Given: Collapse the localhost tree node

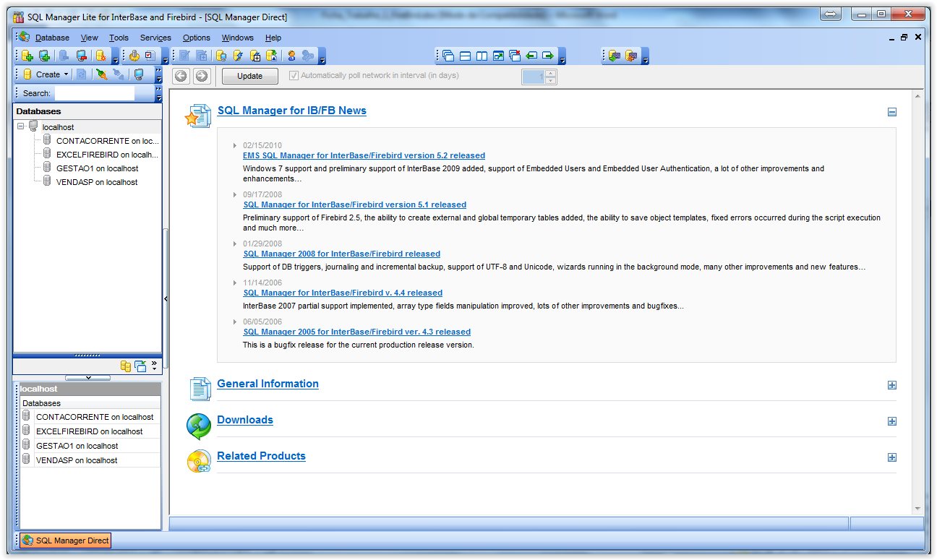Looking at the screenshot, I should point(21,126).
